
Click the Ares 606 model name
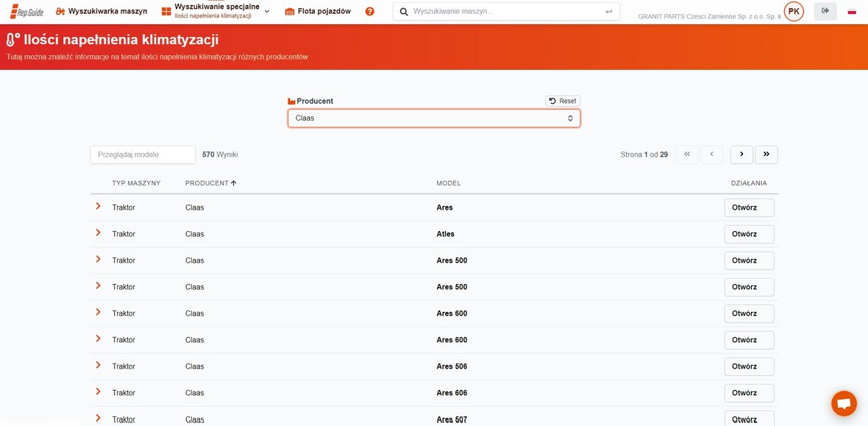[452, 394]
